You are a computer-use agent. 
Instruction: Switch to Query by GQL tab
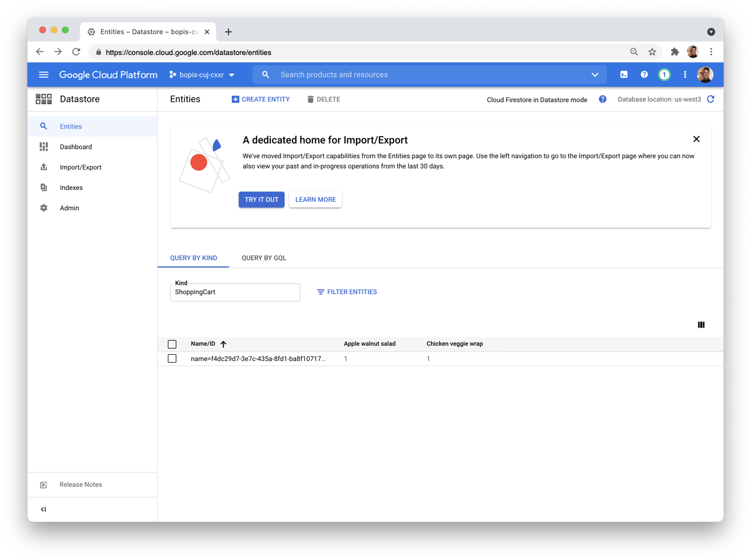click(264, 258)
